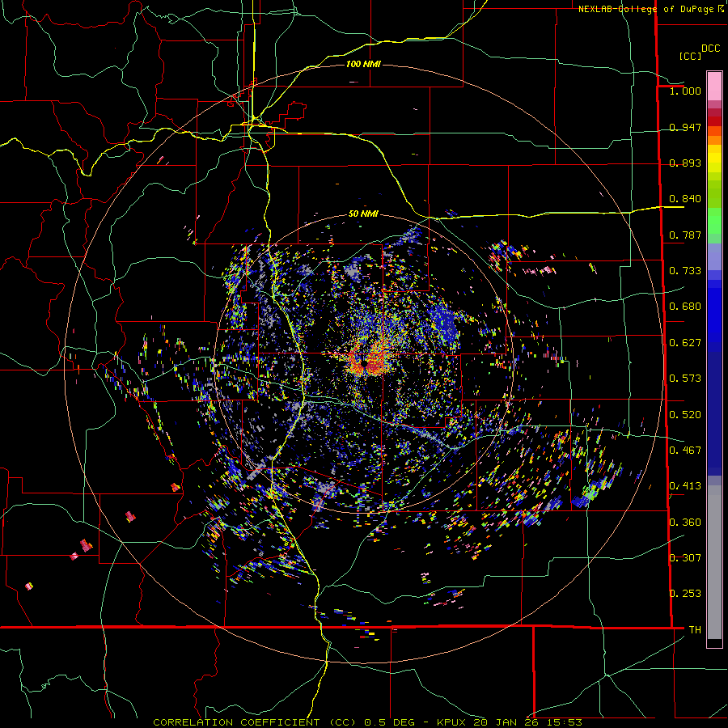728x728 pixels.
Task: Select the 0.733 scale value
Action: (685, 271)
